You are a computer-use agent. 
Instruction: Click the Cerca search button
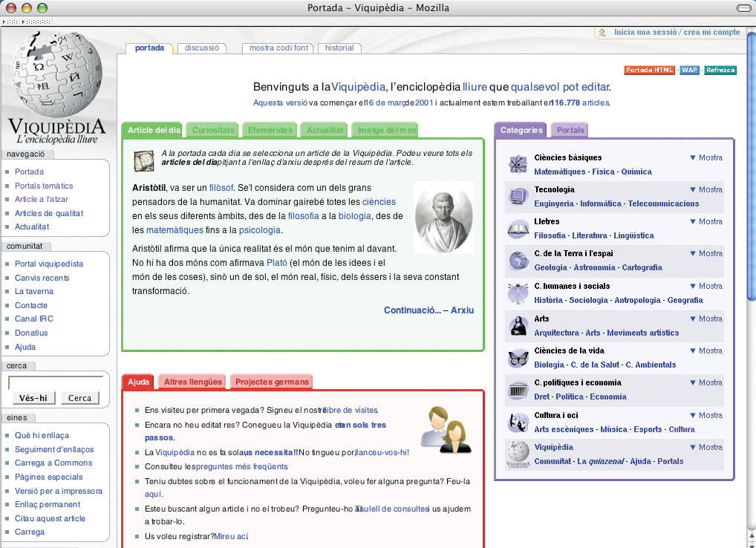tap(79, 398)
